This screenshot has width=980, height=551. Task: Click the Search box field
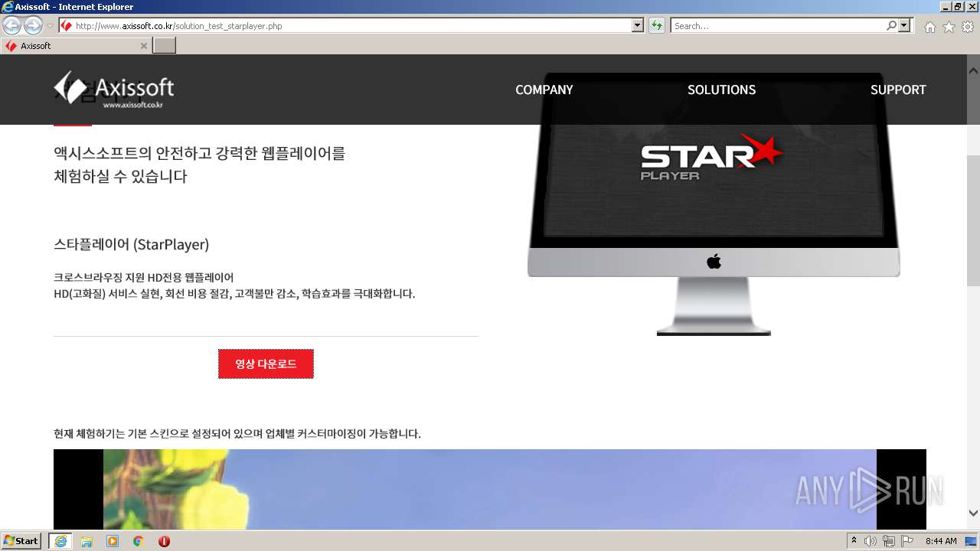779,26
